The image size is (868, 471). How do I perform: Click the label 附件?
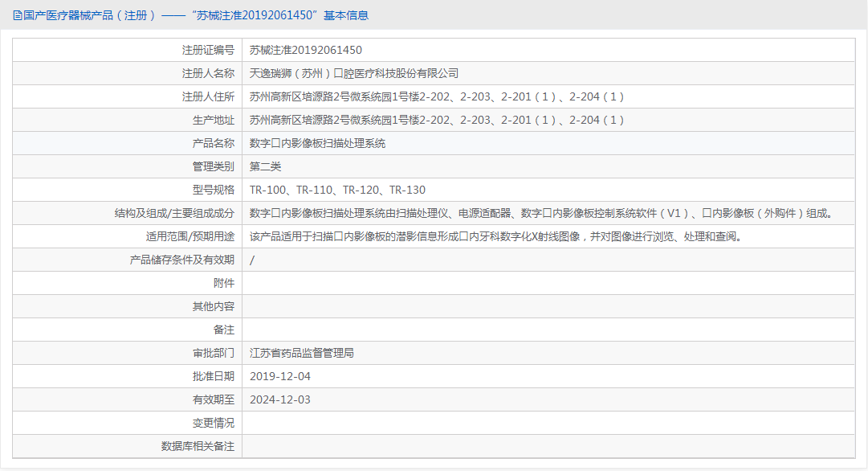tap(224, 283)
